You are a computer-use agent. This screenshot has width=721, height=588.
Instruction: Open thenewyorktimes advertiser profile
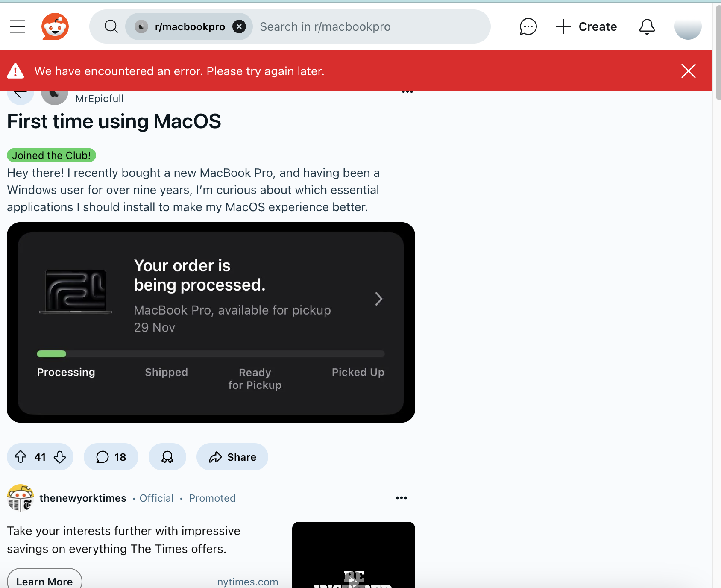pyautogui.click(x=83, y=498)
